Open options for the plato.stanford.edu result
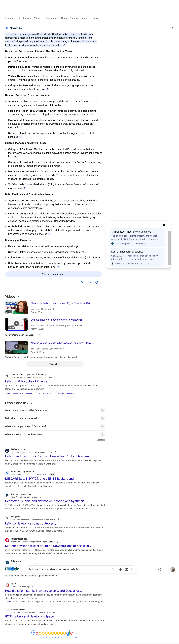Screen dimensions: 179x644 (x=55, y=378)
